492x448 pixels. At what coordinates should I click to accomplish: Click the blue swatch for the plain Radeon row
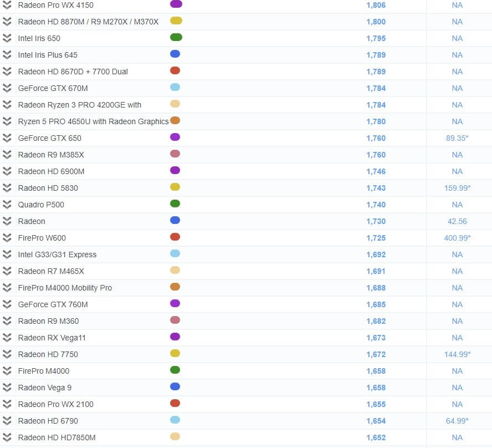(x=175, y=220)
